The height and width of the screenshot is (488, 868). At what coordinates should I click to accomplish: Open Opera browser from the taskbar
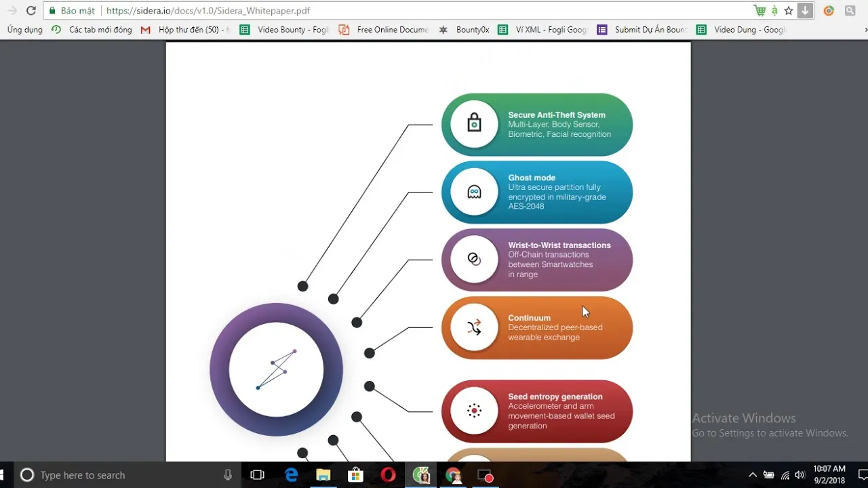click(x=388, y=475)
